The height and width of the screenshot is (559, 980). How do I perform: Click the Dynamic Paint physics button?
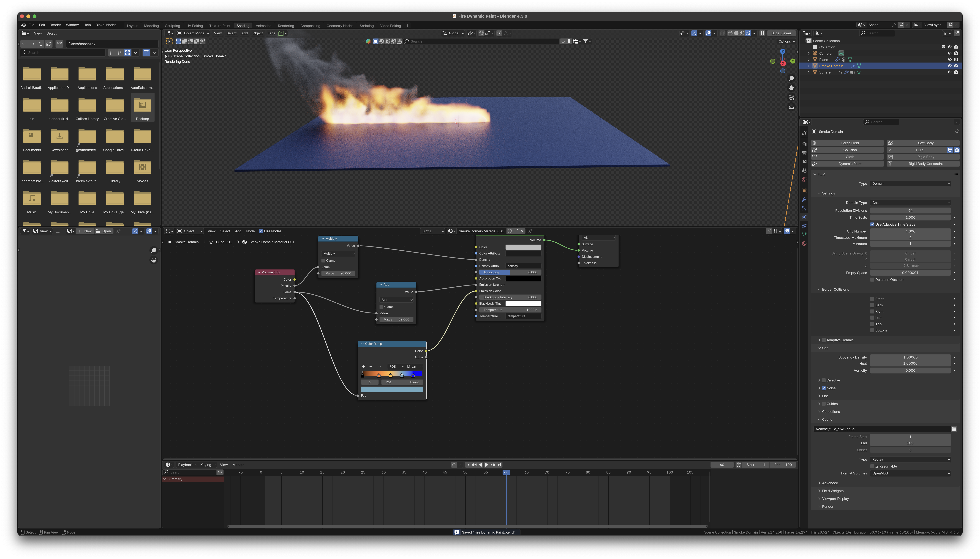(x=847, y=164)
